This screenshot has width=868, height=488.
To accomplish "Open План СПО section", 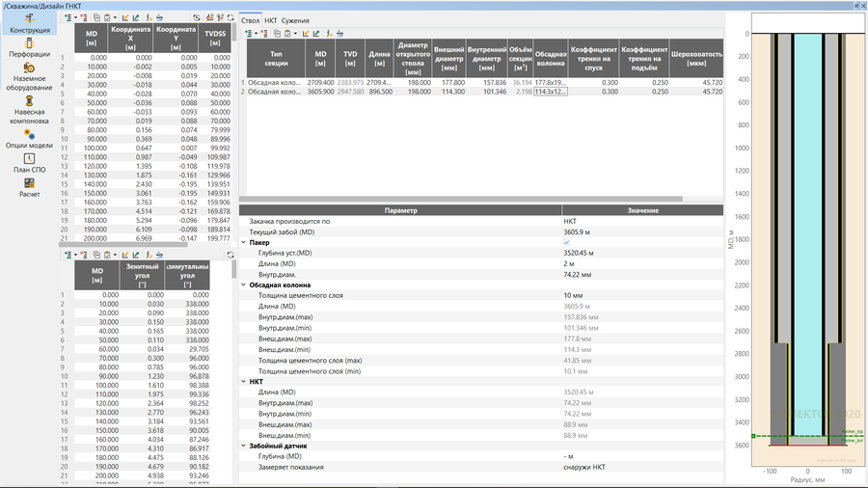I will tap(30, 164).
